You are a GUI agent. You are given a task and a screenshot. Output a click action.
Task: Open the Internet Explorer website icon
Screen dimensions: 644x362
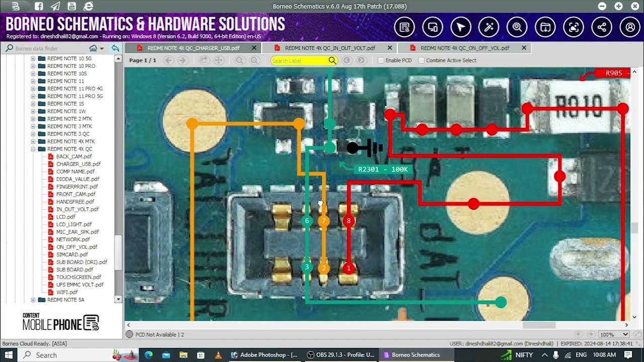coord(89,7)
